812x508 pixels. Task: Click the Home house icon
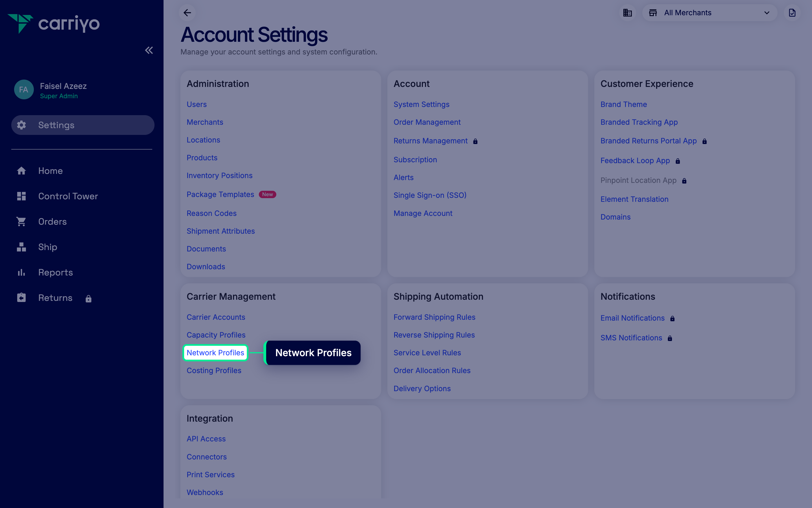coord(21,171)
